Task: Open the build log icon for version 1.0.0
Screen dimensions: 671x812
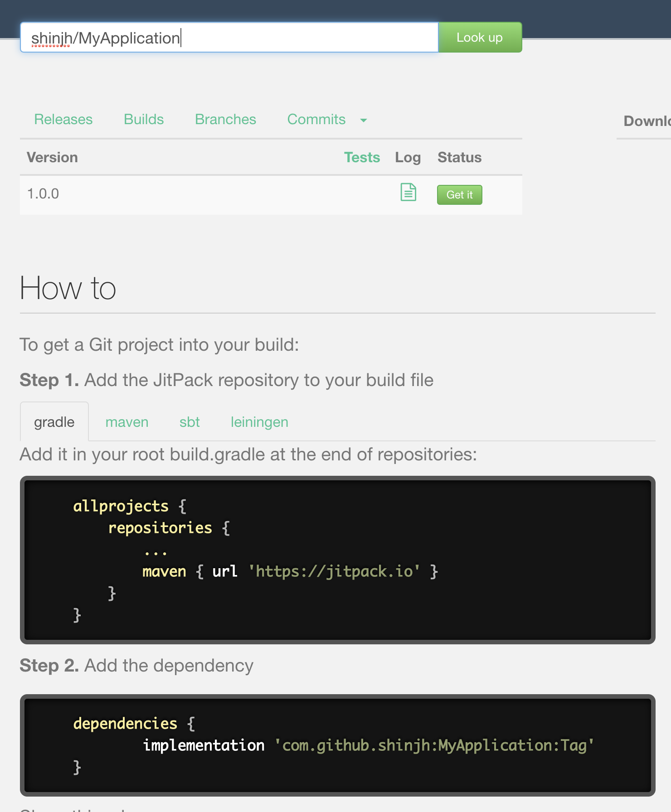Action: click(408, 192)
